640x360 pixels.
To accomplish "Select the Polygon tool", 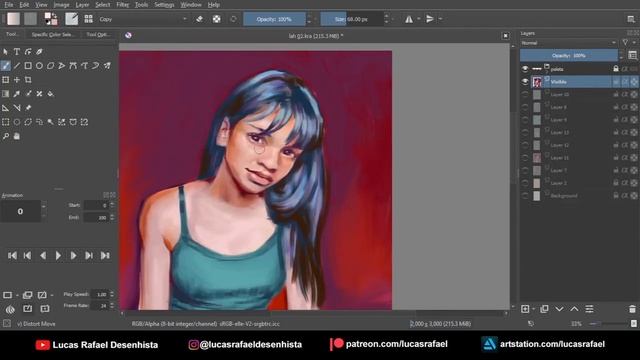I will (x=50, y=66).
